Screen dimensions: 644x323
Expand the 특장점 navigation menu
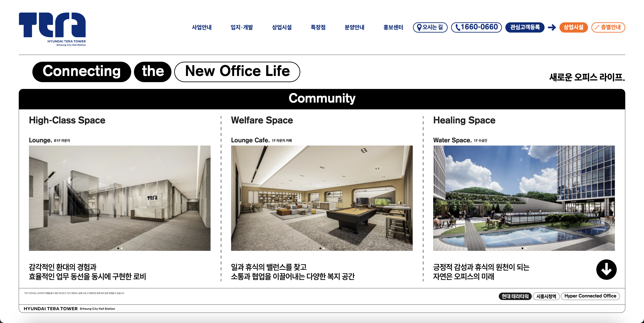tap(318, 27)
